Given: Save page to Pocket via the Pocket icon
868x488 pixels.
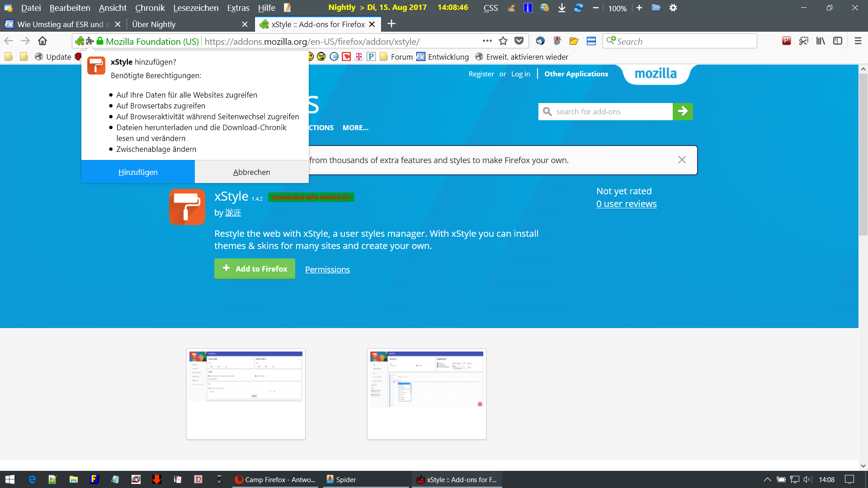Looking at the screenshot, I should pos(519,41).
